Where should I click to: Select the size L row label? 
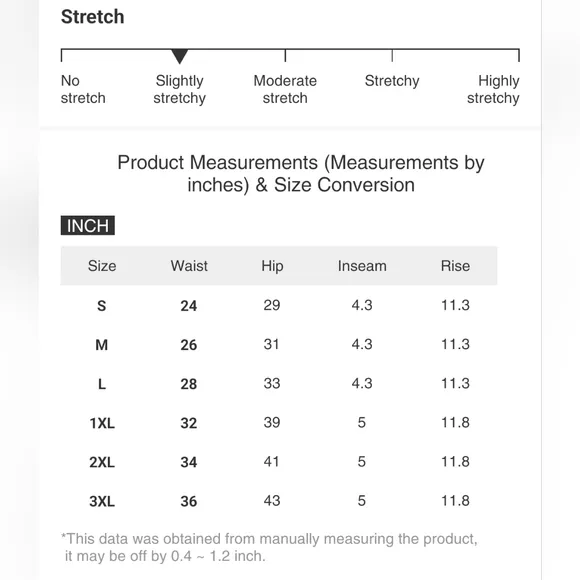102,384
